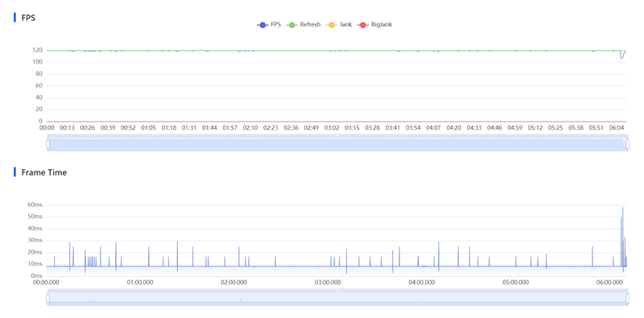The image size is (644, 318).
Task: Click middle of FPS range slider bar
Action: (337, 144)
